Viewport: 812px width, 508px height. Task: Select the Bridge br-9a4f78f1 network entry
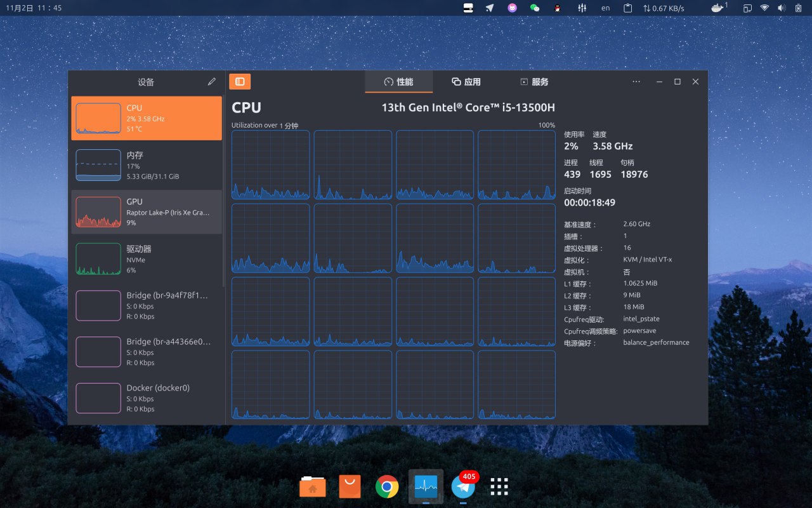click(146, 305)
